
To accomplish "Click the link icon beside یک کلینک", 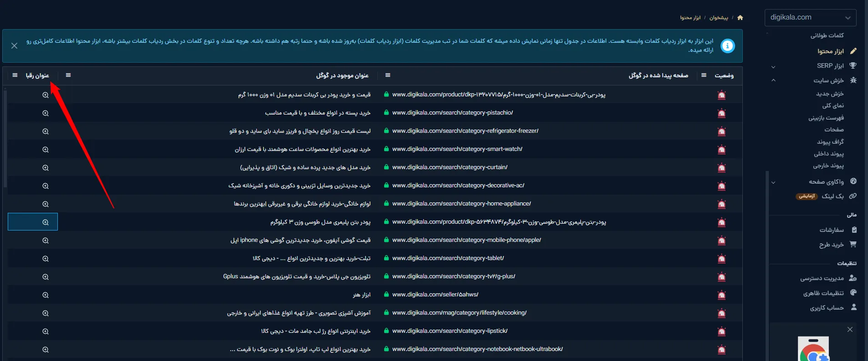I will coord(853,196).
